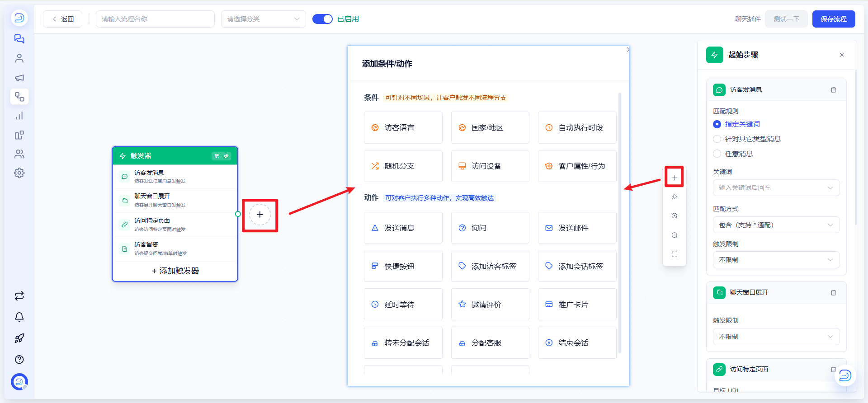Image resolution: width=868 pixels, height=403 pixels.
Task: Open the megaphone campaigns icon in sidebar
Action: coord(19,78)
